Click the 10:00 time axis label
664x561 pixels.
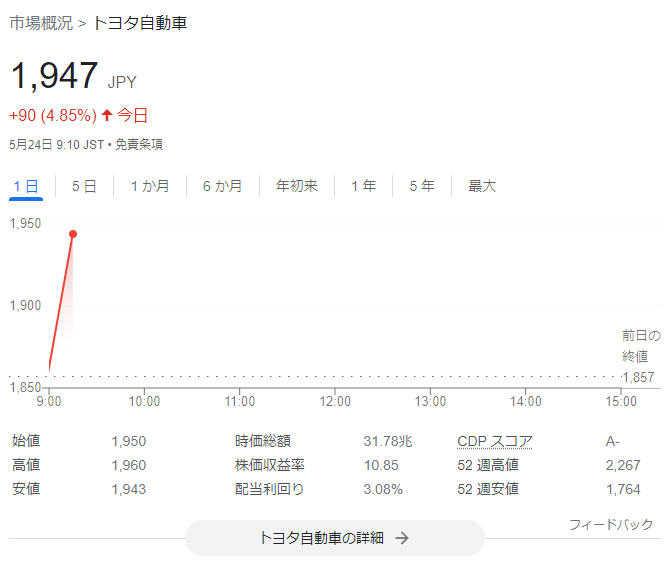pyautogui.click(x=144, y=401)
